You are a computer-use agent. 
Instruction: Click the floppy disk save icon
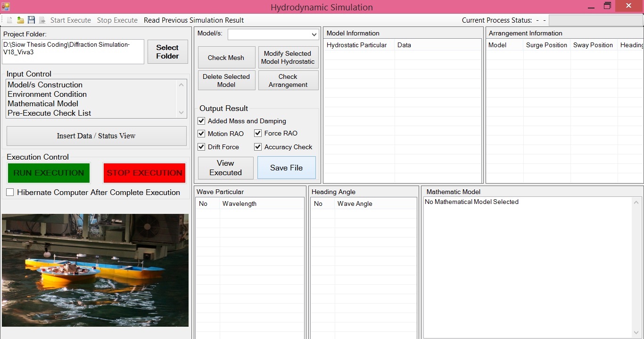coord(31,20)
